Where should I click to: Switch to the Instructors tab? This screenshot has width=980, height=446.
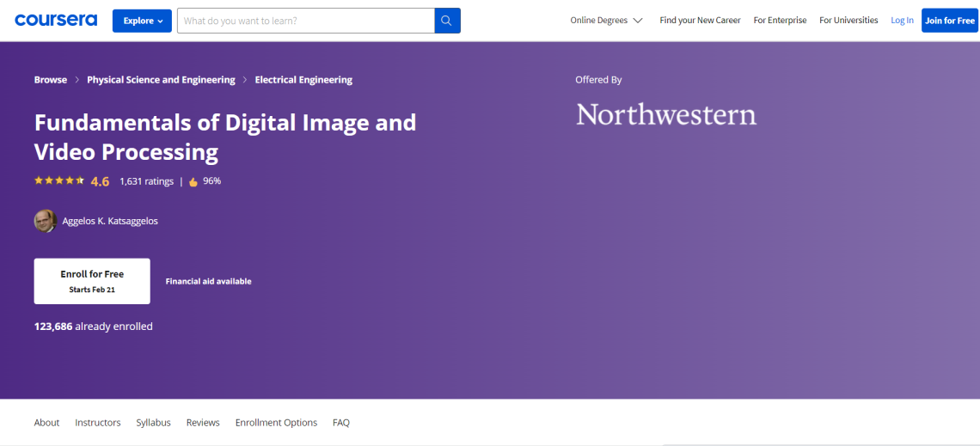point(98,423)
